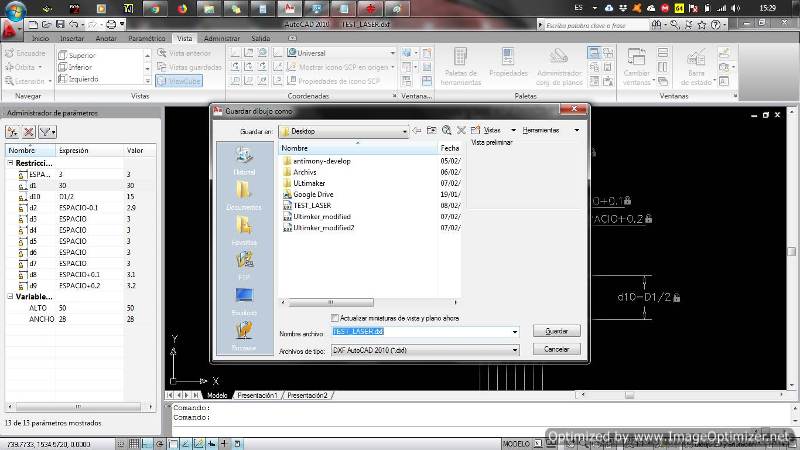Open the Archivos de tipo DXF dropdown
800x450 pixels.
425,351
